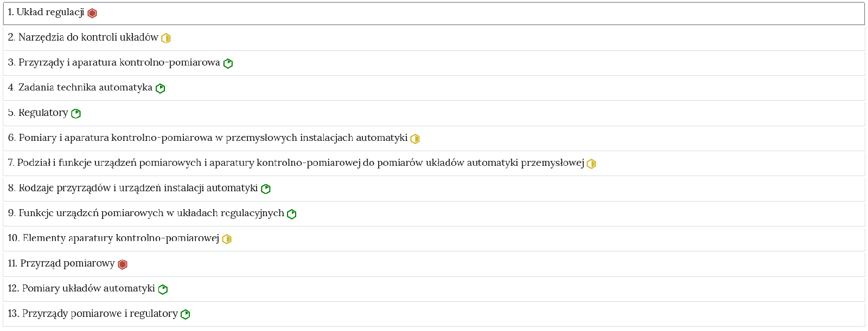The width and height of the screenshot is (868, 331).
Task: Click the red icon beside Układ regulacji
Action: pos(92,14)
